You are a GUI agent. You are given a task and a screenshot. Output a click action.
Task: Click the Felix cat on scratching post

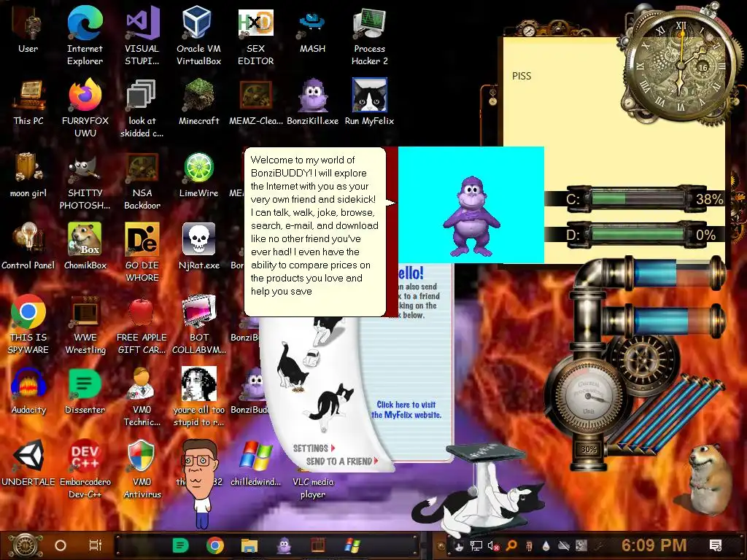coord(477,492)
